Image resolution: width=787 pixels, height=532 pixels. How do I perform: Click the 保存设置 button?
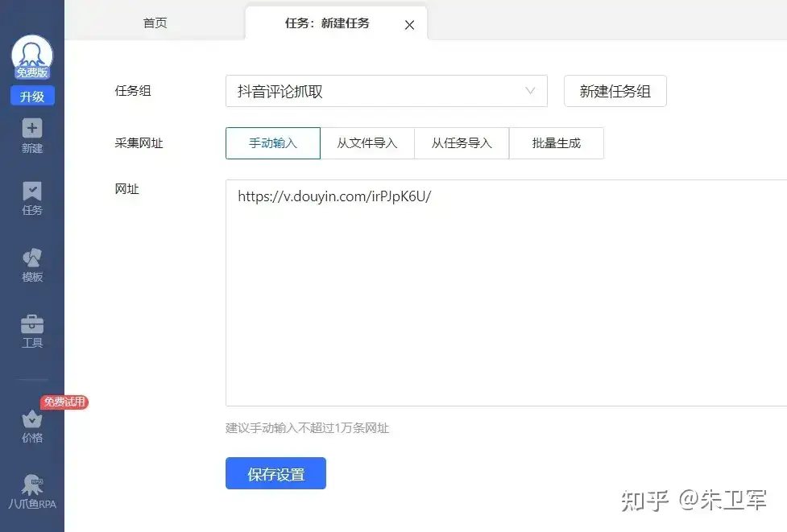click(x=275, y=473)
